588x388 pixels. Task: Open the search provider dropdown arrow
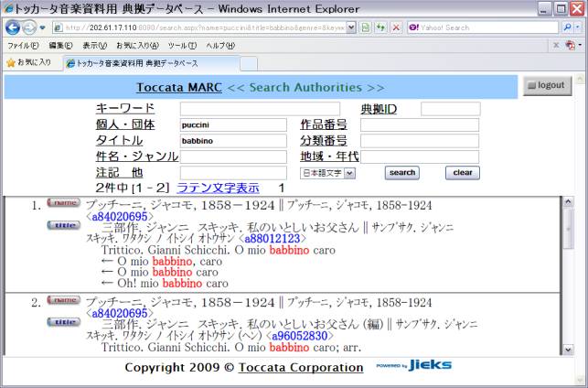pos(578,27)
